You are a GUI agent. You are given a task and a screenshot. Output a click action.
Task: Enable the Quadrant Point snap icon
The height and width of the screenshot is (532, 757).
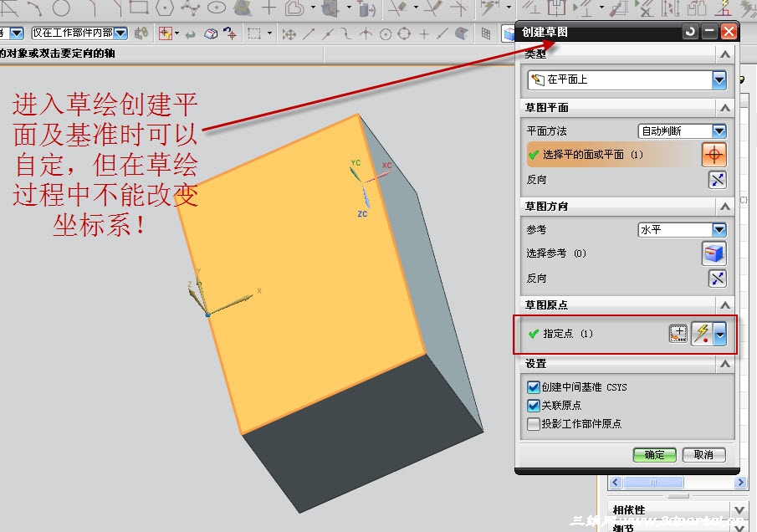404,33
